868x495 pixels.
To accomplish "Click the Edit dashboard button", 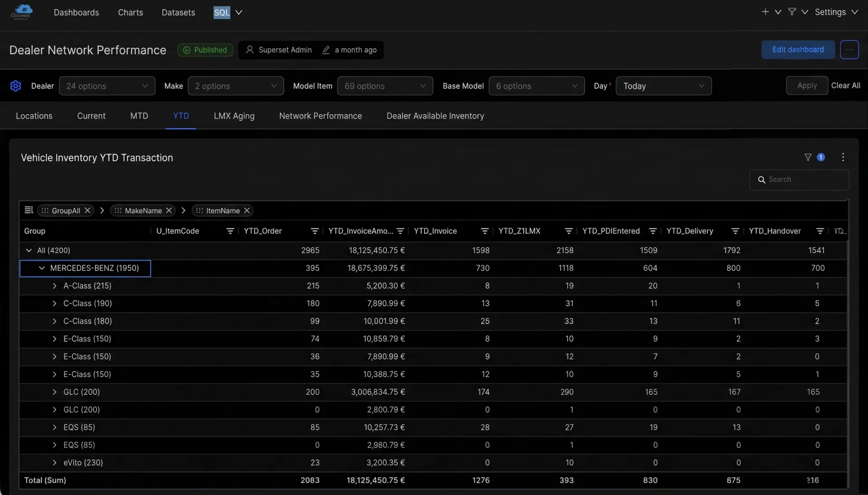I will click(x=798, y=50).
